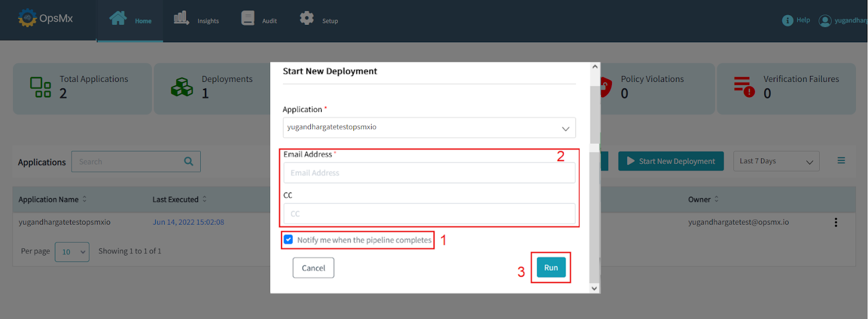Viewport: 868px width, 319px height.
Task: Open the Jun 14, 2022 15:02:08 execution link
Action: coord(188,222)
